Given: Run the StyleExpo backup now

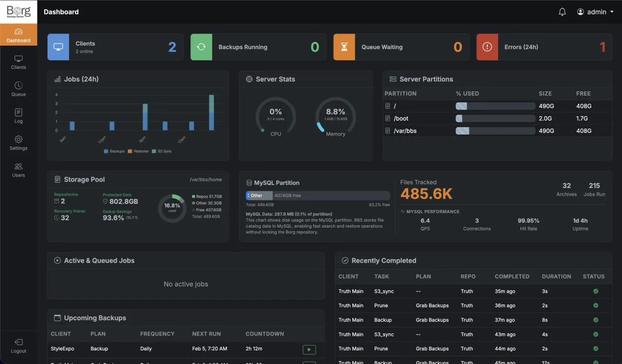Looking at the screenshot, I should pyautogui.click(x=309, y=349).
